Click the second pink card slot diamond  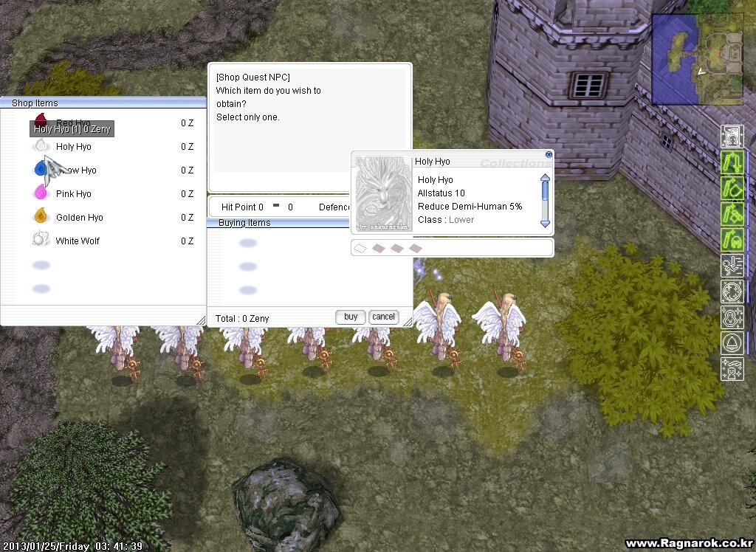click(x=379, y=248)
